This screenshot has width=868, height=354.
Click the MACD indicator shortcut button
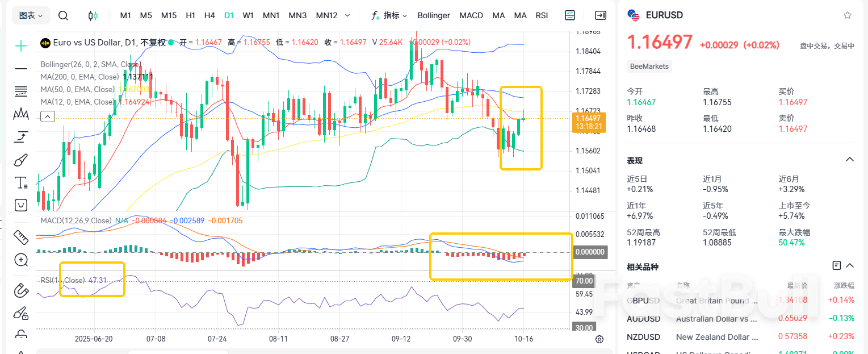471,15
